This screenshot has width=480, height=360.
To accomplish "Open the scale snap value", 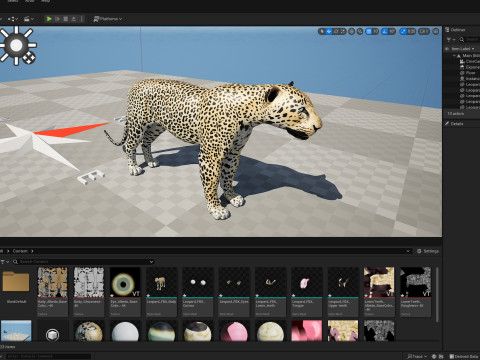I will [x=412, y=31].
